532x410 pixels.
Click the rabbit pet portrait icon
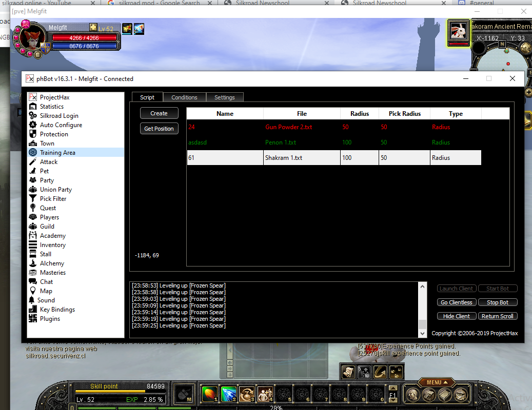pos(458,31)
